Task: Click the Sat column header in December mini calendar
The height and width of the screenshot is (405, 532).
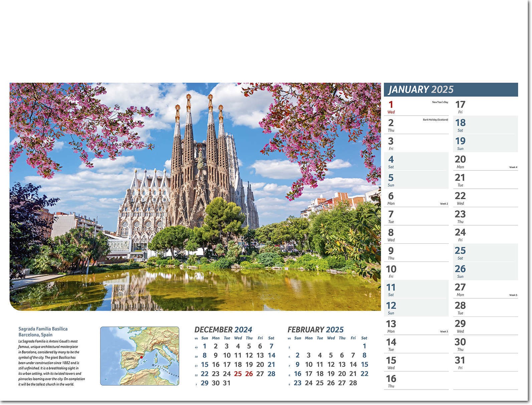Action: point(271,338)
